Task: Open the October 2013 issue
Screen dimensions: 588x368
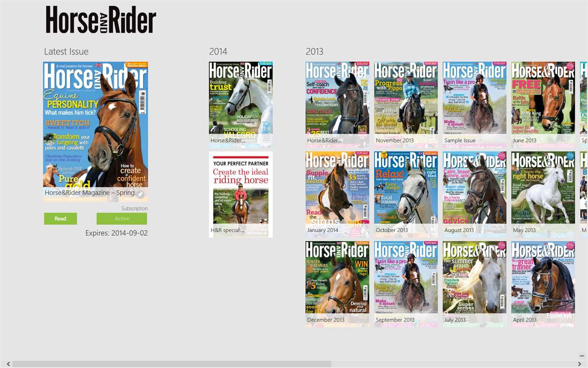Action: 406,194
